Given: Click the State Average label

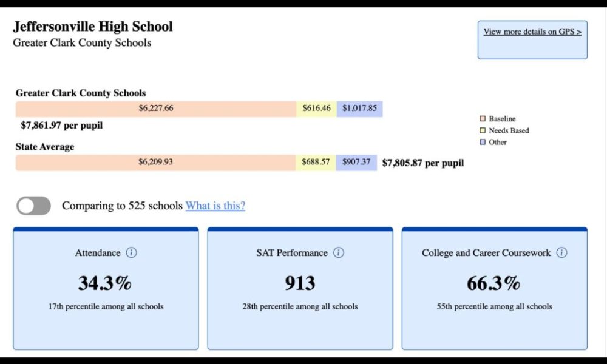Looking at the screenshot, I should pos(45,147).
